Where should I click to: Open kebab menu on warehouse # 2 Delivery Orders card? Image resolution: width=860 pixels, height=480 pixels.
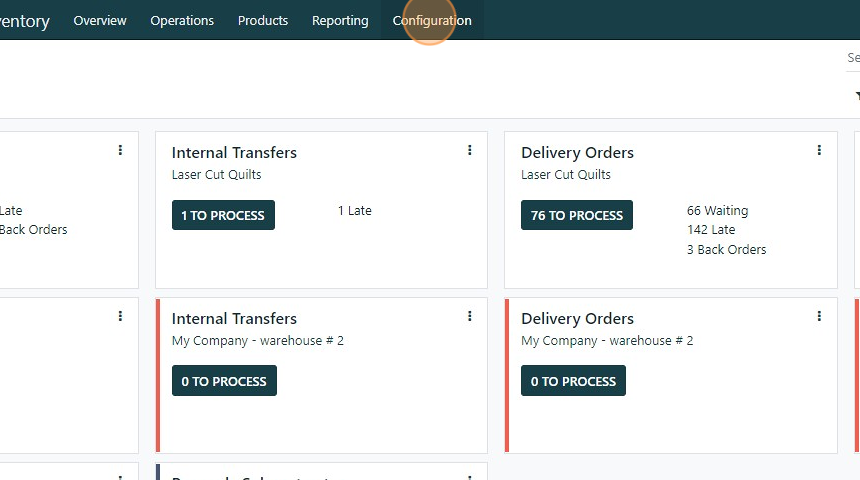(x=819, y=317)
